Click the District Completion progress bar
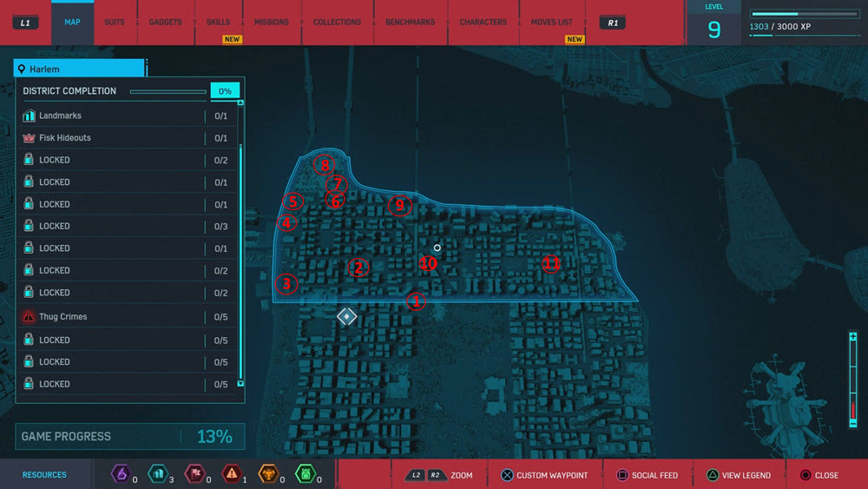Image resolution: width=868 pixels, height=489 pixels. [x=168, y=91]
